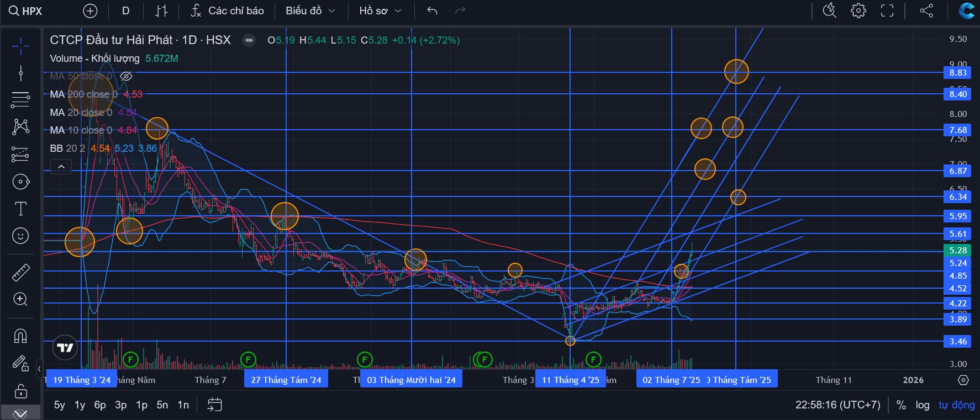Select the 'MA 10 close 0' legend

(x=81, y=130)
